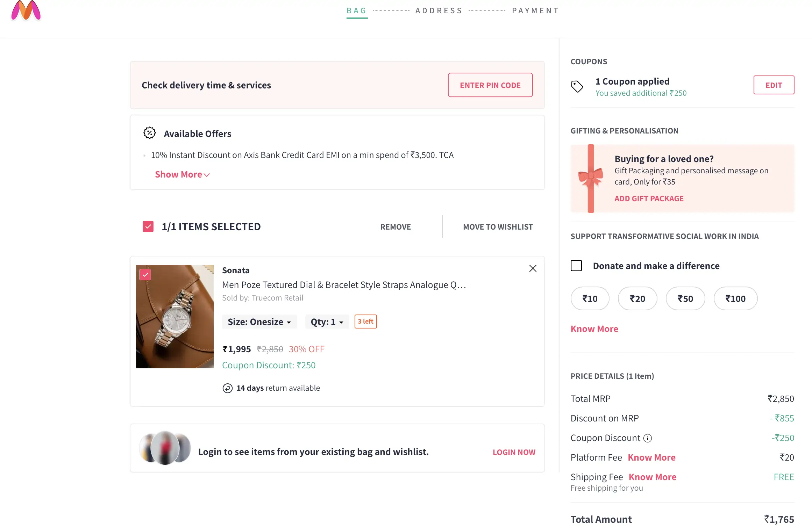Uncheck the watch thumbnail selection checkbox
The image size is (812, 527).
coord(145,275)
